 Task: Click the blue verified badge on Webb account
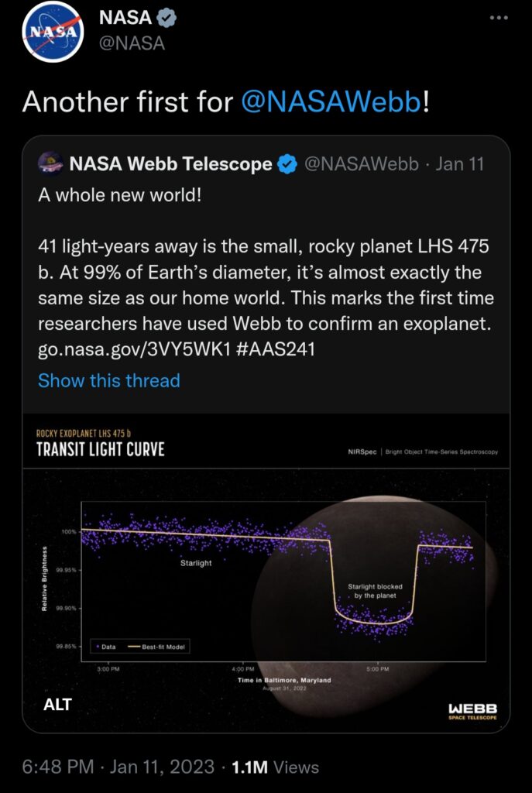(x=288, y=164)
